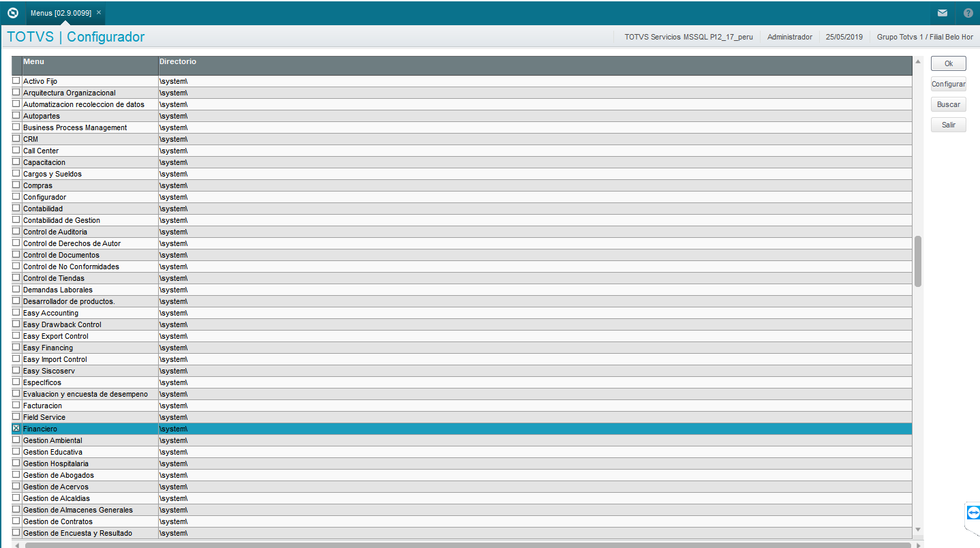
Task: Select the Easy Siscoserv row
Action: 462,371
